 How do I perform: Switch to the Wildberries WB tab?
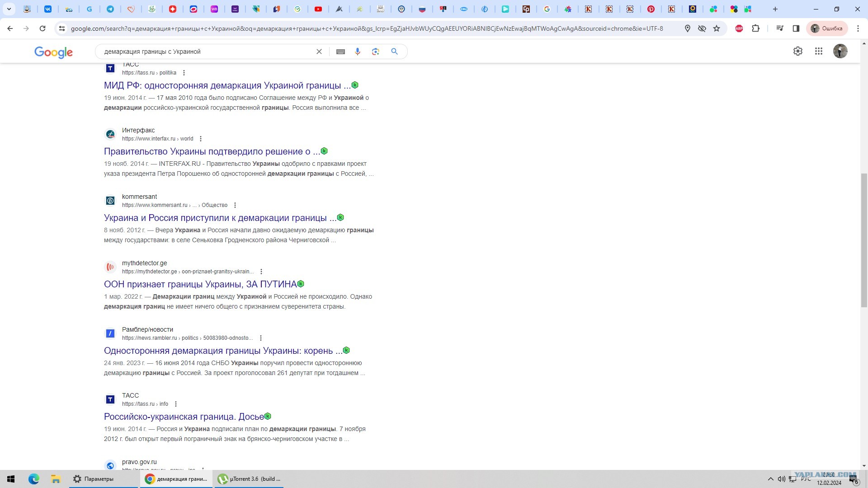pyautogui.click(x=214, y=9)
